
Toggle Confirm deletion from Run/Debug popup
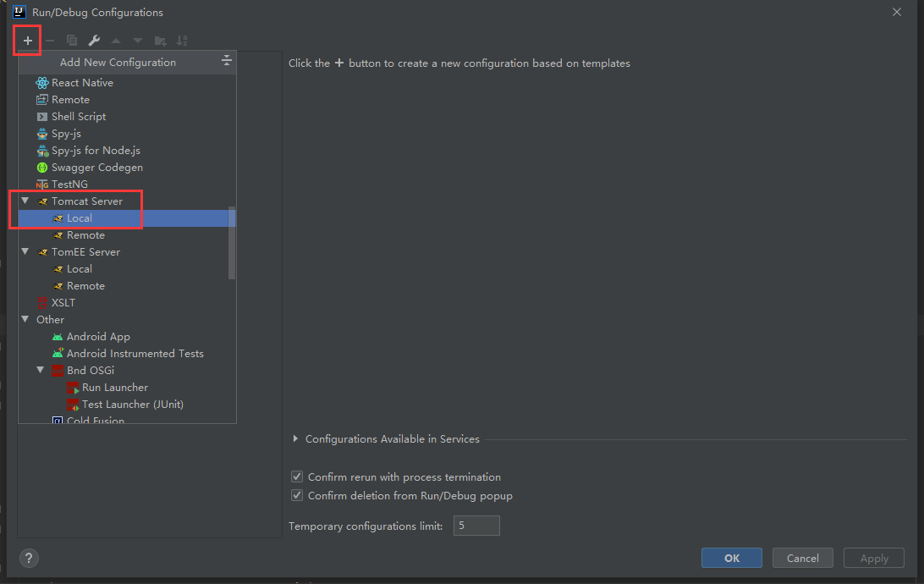tap(297, 495)
